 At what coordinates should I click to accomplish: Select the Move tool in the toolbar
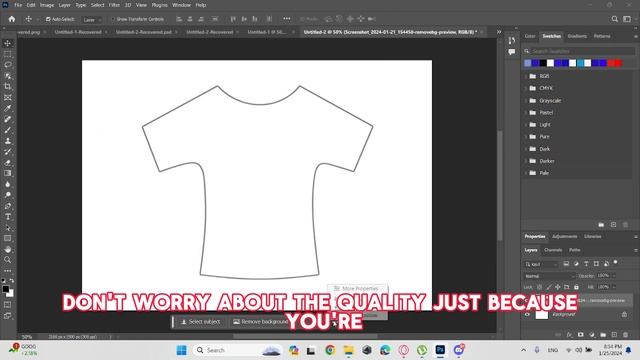point(8,43)
